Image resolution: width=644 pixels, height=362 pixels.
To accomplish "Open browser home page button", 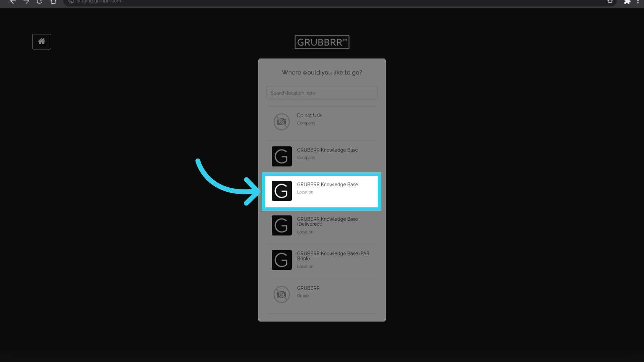I will pyautogui.click(x=53, y=2).
